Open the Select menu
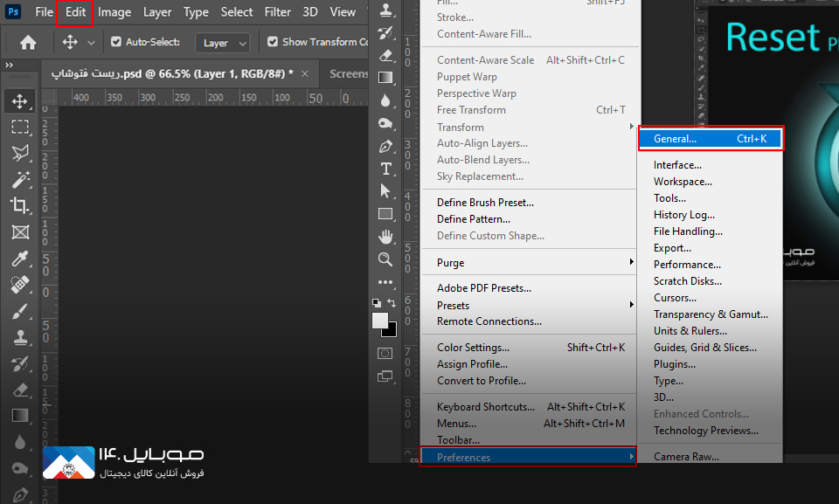The width and height of the screenshot is (839, 504). (237, 11)
